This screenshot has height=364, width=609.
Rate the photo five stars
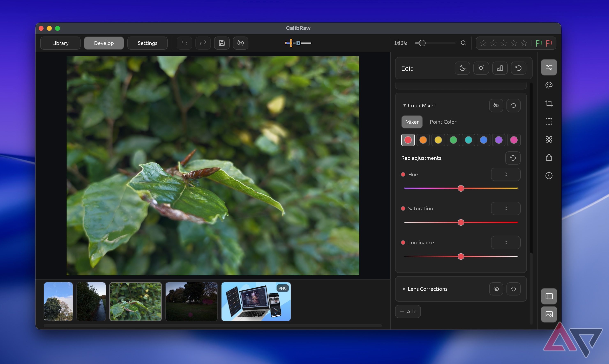coord(524,43)
